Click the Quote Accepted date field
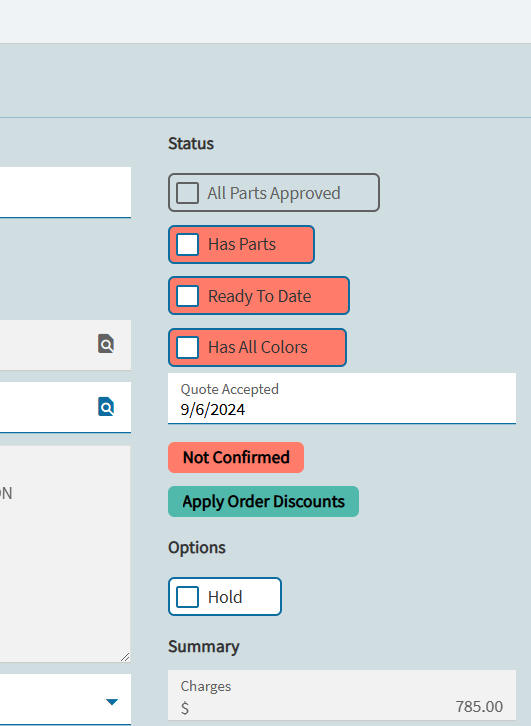Viewport: 531px width, 726px height. 342,398
